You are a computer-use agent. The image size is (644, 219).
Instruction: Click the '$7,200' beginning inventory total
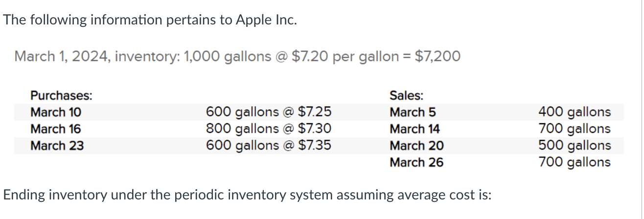click(x=437, y=57)
